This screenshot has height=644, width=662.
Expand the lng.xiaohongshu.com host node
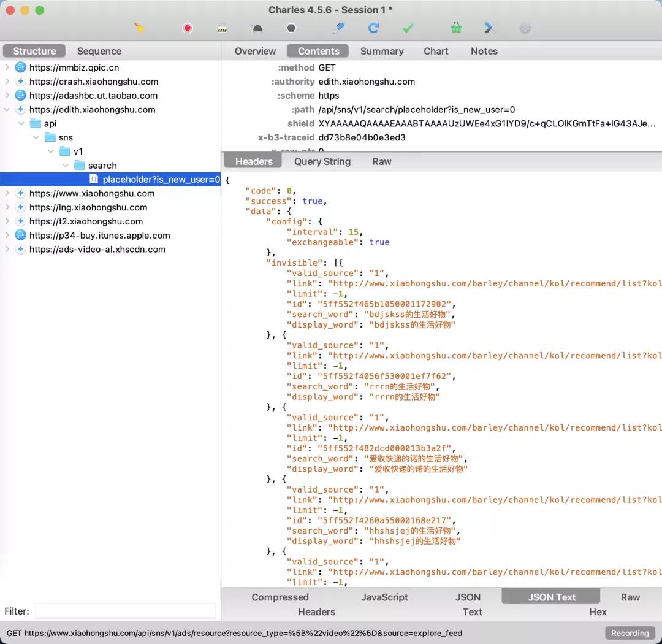[x=7, y=207]
